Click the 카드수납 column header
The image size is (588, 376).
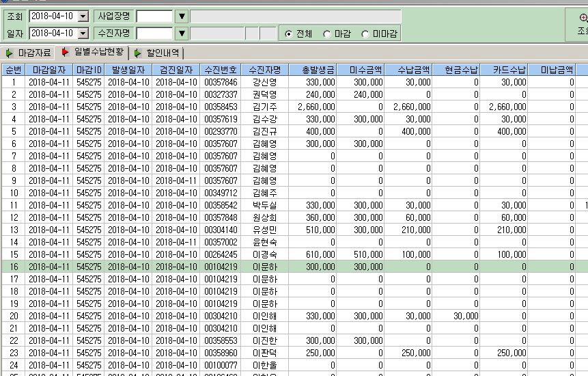pos(504,70)
